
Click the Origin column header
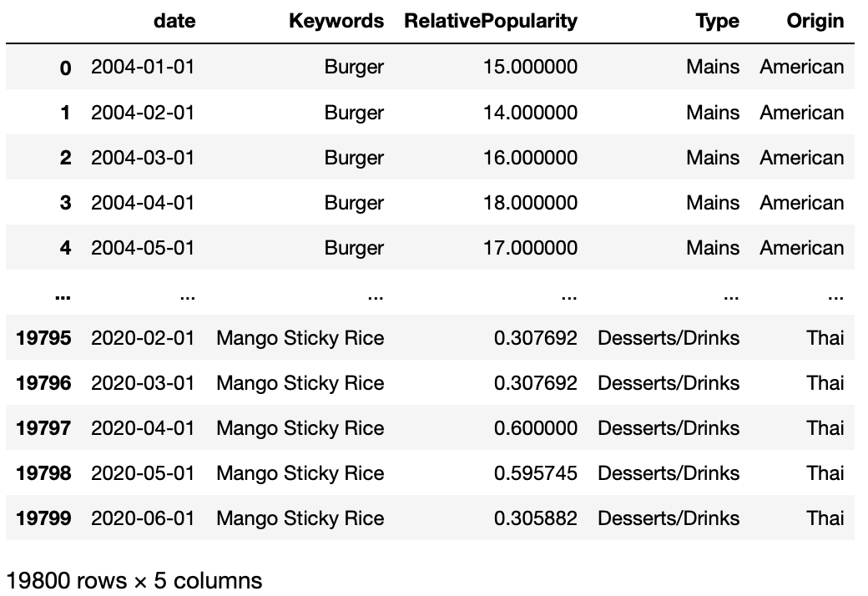click(x=815, y=22)
